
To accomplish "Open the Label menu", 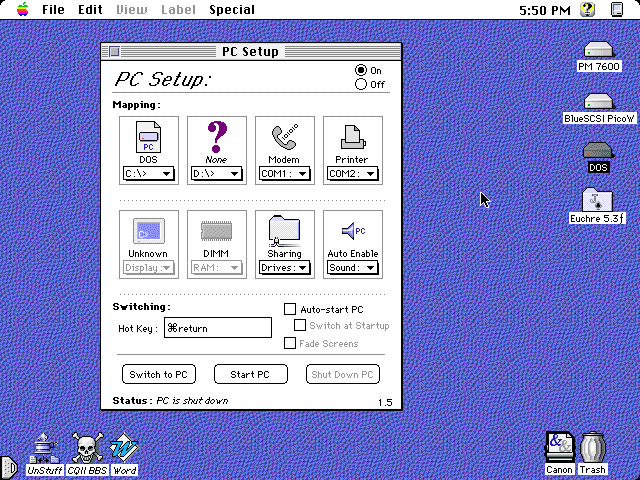I will (x=178, y=9).
